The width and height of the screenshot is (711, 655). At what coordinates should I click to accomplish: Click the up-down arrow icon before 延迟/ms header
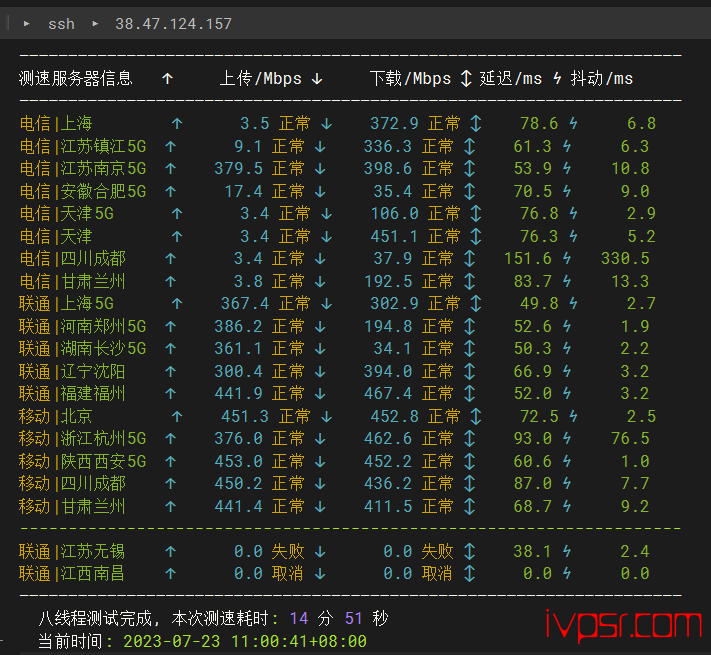466,78
